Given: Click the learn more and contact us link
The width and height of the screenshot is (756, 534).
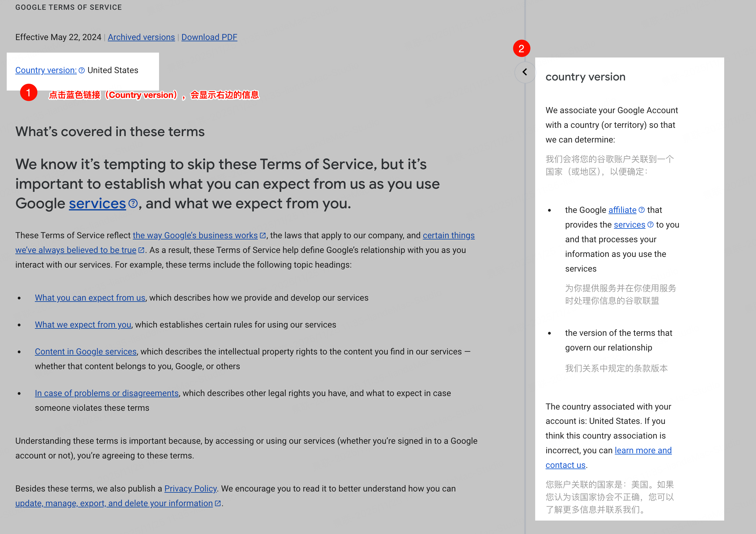Looking at the screenshot, I should tap(643, 451).
